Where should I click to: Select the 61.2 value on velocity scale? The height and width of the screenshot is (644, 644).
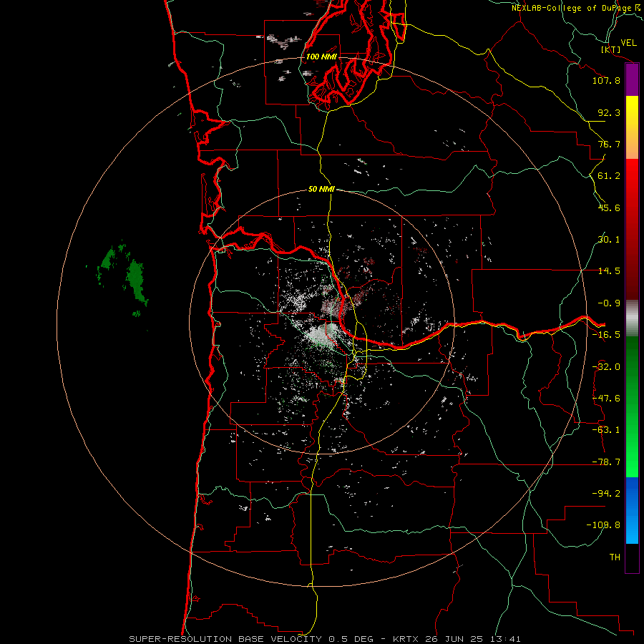(x=609, y=176)
